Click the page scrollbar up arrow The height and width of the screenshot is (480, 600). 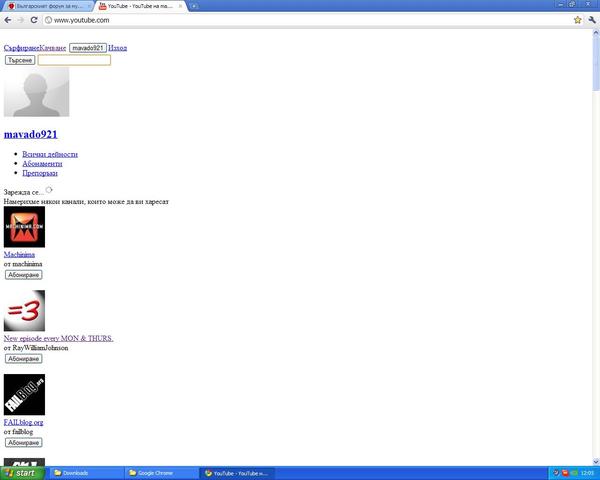click(x=596, y=33)
